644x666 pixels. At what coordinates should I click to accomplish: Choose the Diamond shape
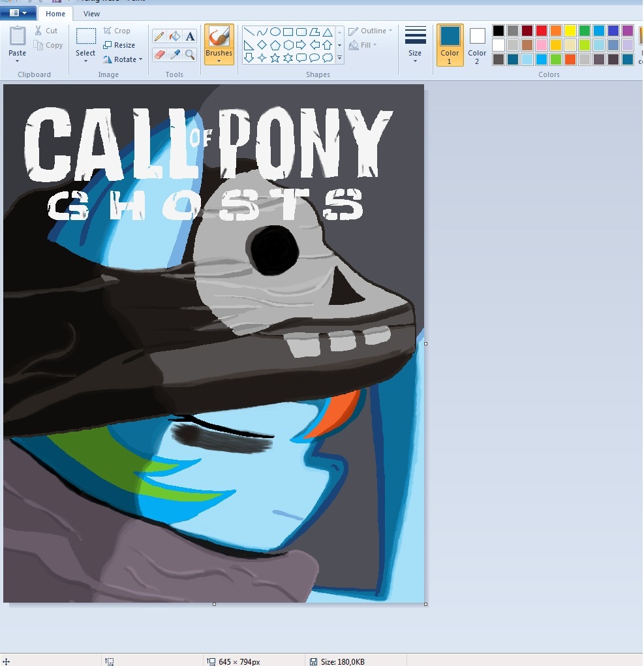point(262,45)
